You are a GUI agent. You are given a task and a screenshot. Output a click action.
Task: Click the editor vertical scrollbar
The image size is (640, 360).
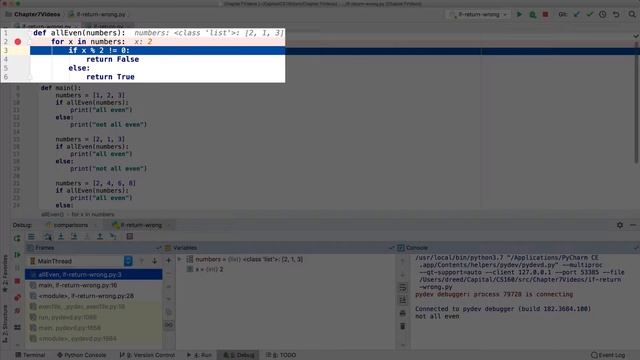(637, 108)
